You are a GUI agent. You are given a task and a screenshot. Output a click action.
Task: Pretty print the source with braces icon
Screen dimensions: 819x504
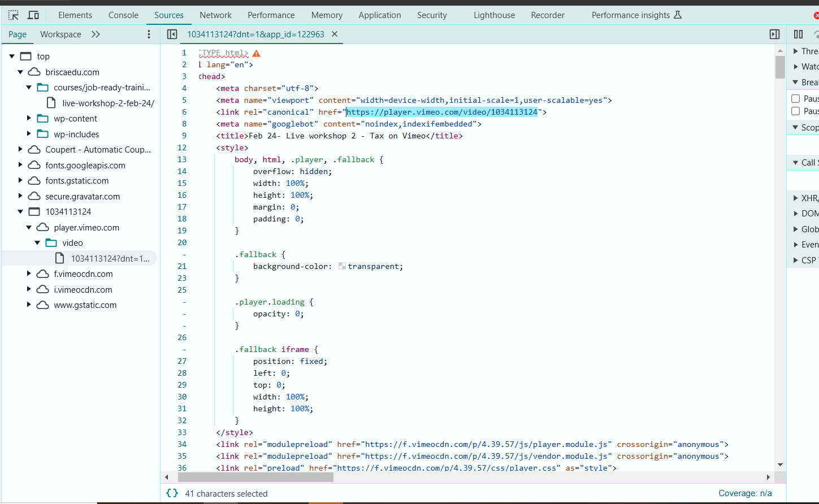[x=172, y=493]
